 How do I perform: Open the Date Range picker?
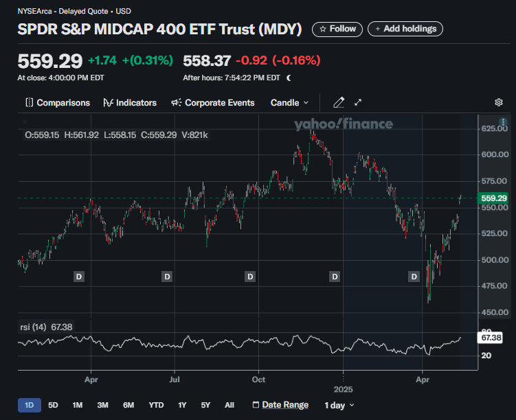point(280,405)
